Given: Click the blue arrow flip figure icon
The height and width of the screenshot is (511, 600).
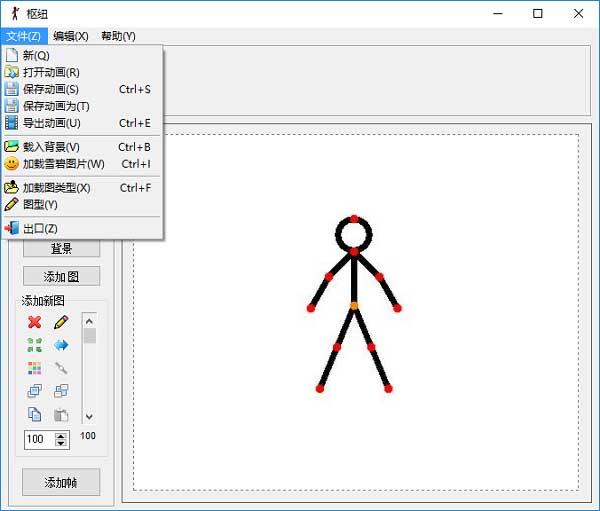Looking at the screenshot, I should 61,345.
